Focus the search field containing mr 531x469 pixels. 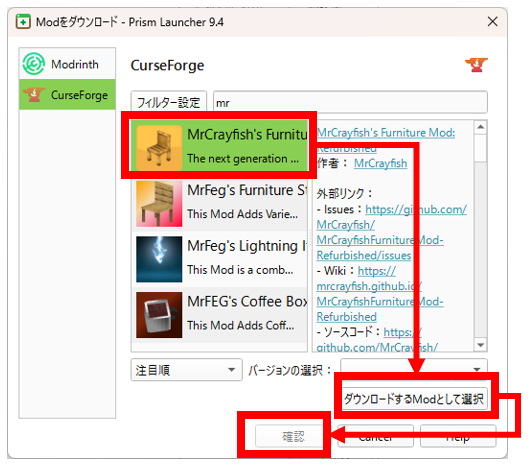[x=351, y=102]
